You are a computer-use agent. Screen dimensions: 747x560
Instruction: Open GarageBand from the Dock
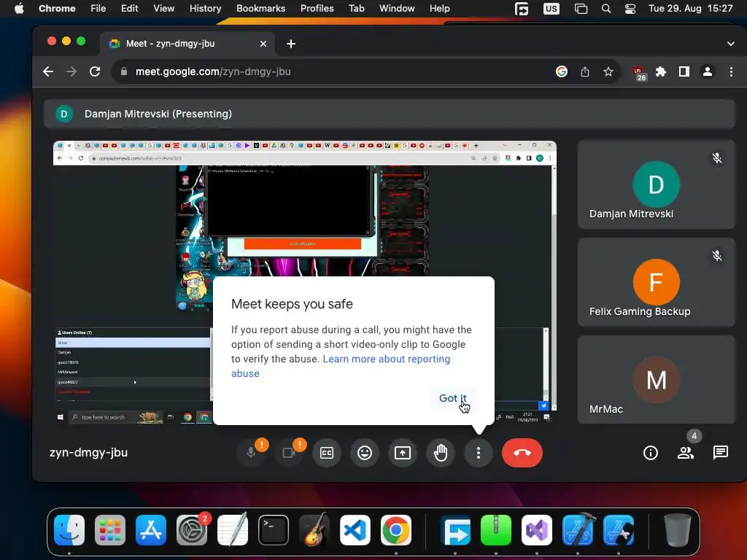tap(314, 529)
